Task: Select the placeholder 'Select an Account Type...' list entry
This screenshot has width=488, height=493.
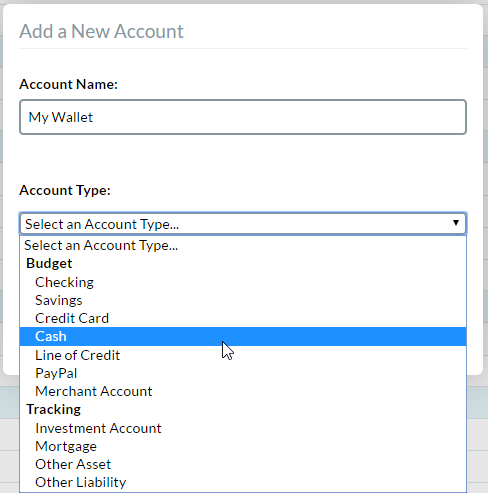Action: [243, 245]
